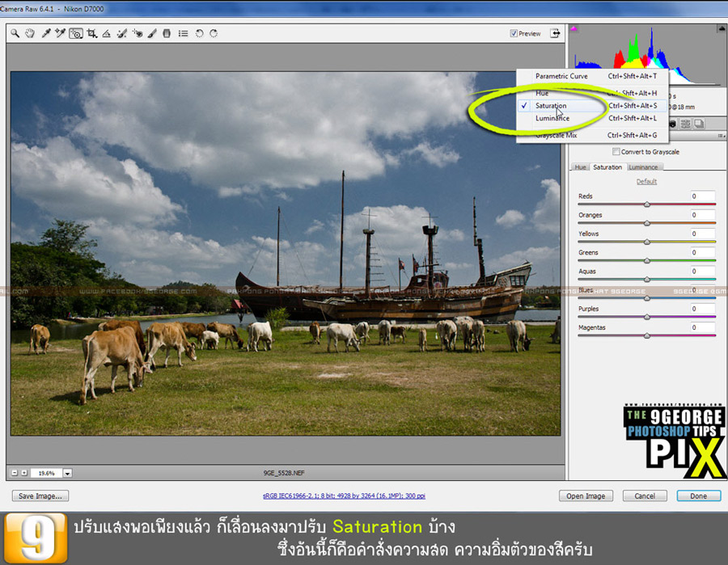Activate the Targeted Adjustment tool
This screenshot has width=728, height=565.
(x=76, y=33)
